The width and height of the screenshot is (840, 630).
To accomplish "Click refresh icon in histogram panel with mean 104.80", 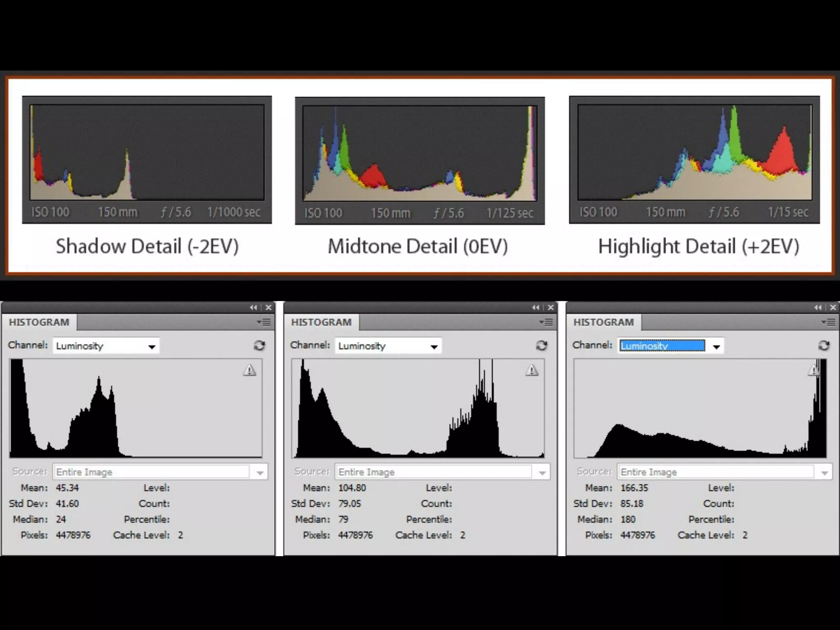I will pyautogui.click(x=541, y=346).
